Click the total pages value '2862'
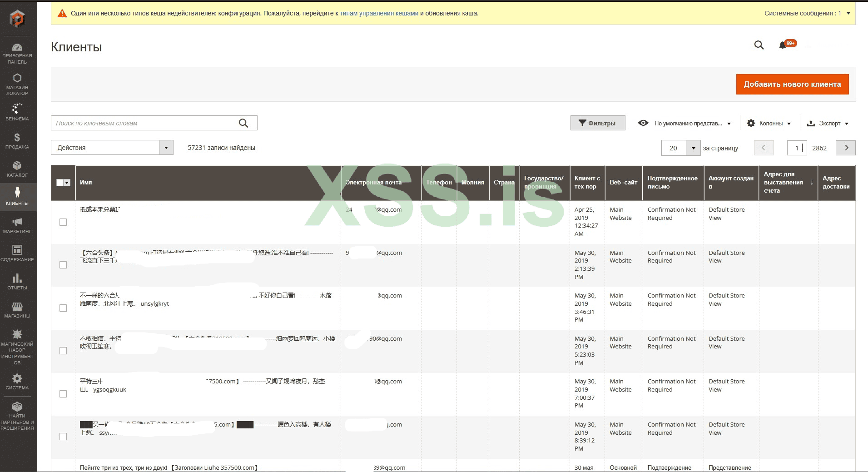868x472 pixels. coord(819,148)
